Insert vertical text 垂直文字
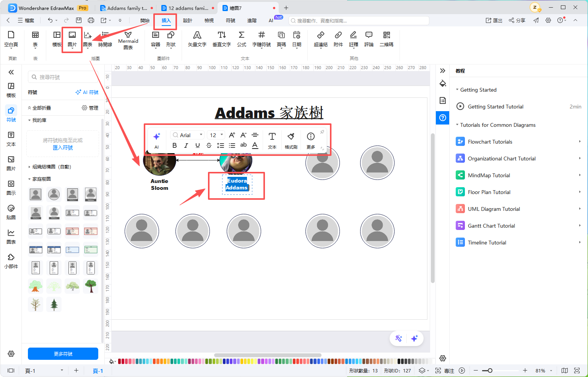Image resolution: width=588 pixels, height=377 pixels. [x=222, y=39]
